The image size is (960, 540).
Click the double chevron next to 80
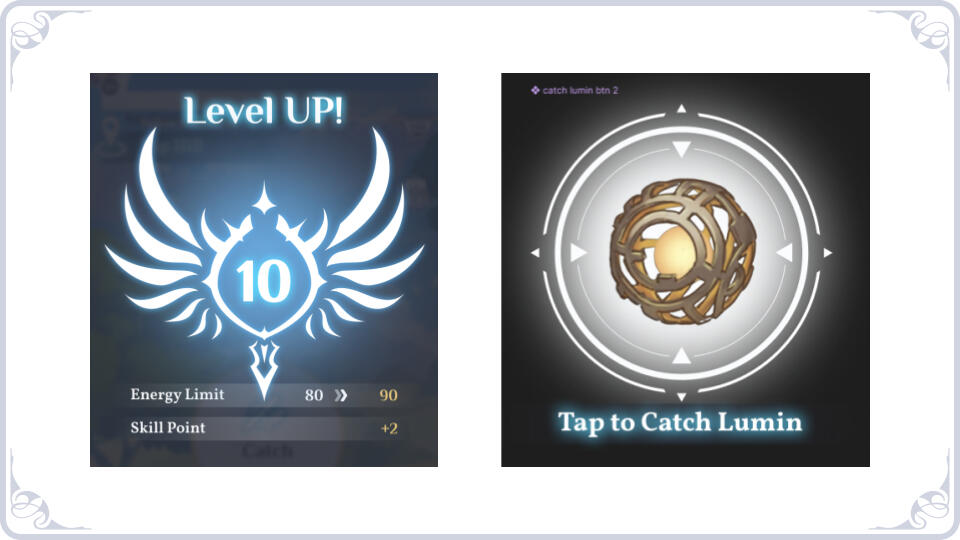tap(341, 396)
